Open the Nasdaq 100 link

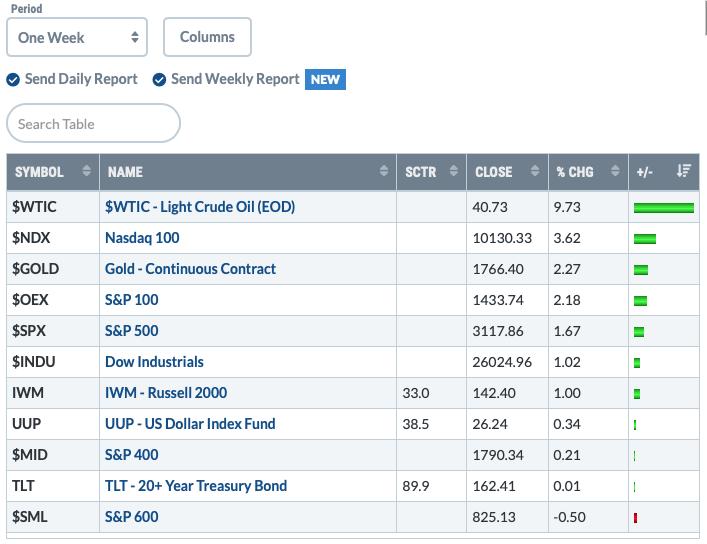coord(142,238)
